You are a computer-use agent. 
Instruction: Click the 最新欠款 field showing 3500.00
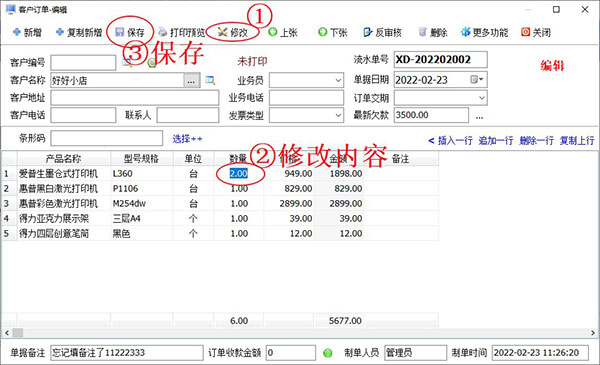[431, 115]
